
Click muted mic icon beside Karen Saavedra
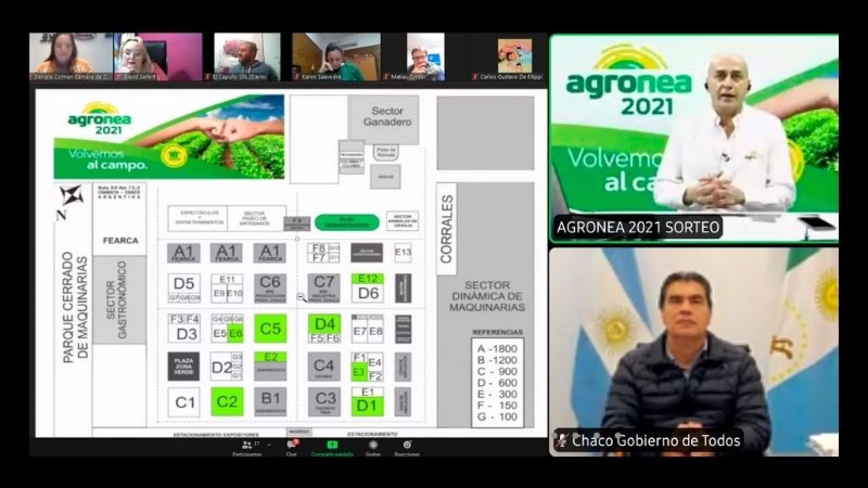[297, 77]
